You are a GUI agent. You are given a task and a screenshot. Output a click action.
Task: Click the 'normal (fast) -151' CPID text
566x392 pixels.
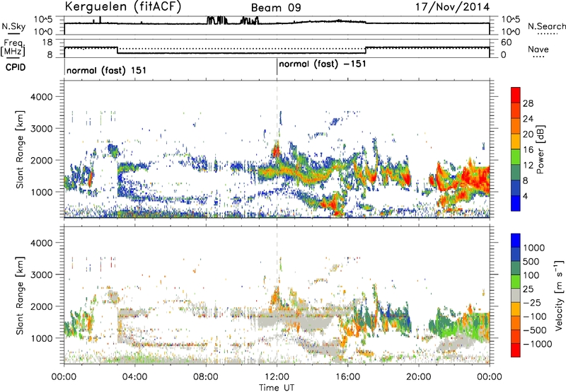[323, 64]
